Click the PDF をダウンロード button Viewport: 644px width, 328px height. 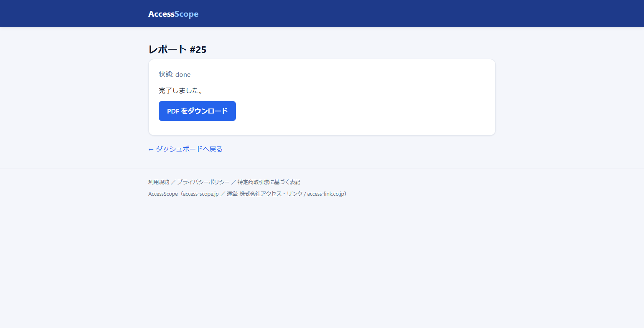197,111
